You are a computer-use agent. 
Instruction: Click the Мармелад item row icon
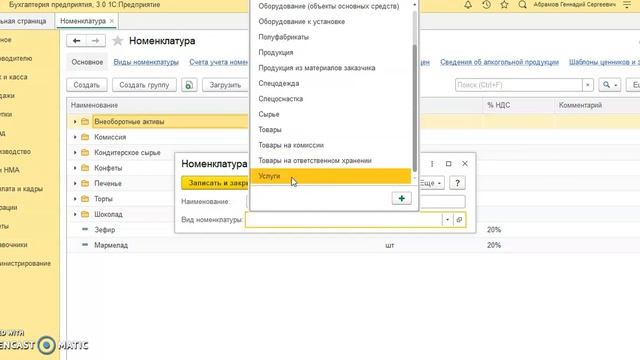85,245
